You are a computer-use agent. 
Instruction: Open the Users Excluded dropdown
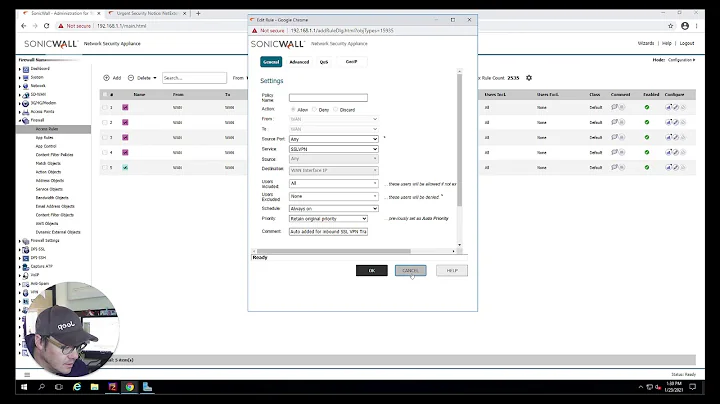click(x=334, y=196)
